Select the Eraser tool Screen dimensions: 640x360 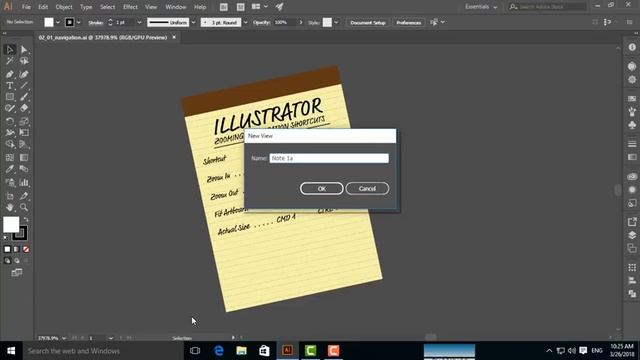tap(24, 109)
